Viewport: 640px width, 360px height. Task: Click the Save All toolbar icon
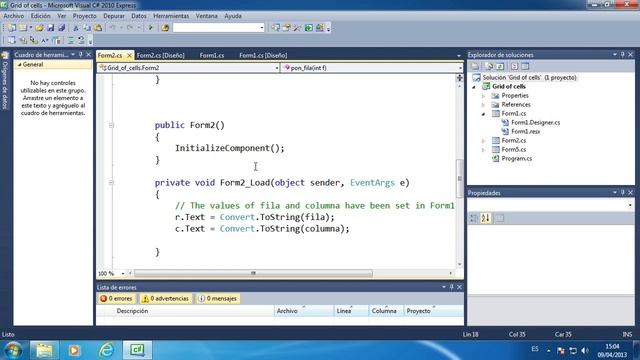(62, 28)
